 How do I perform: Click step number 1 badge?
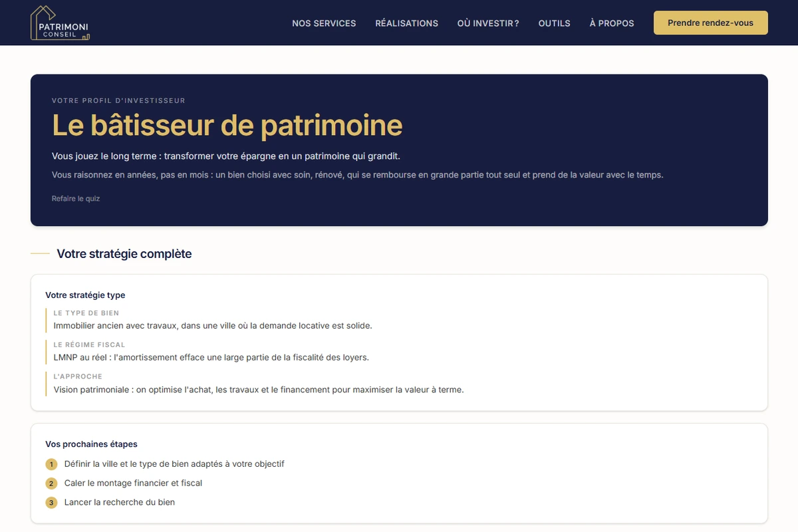click(x=51, y=464)
